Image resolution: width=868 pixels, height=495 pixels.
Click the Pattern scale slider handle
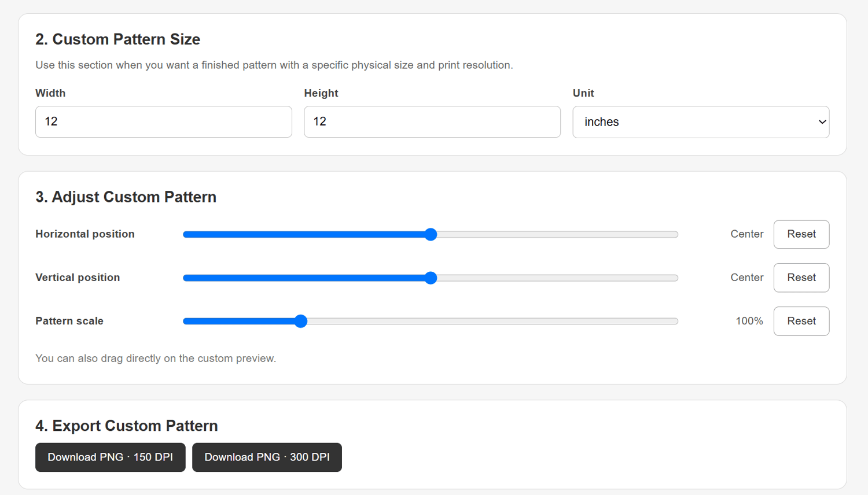click(301, 321)
